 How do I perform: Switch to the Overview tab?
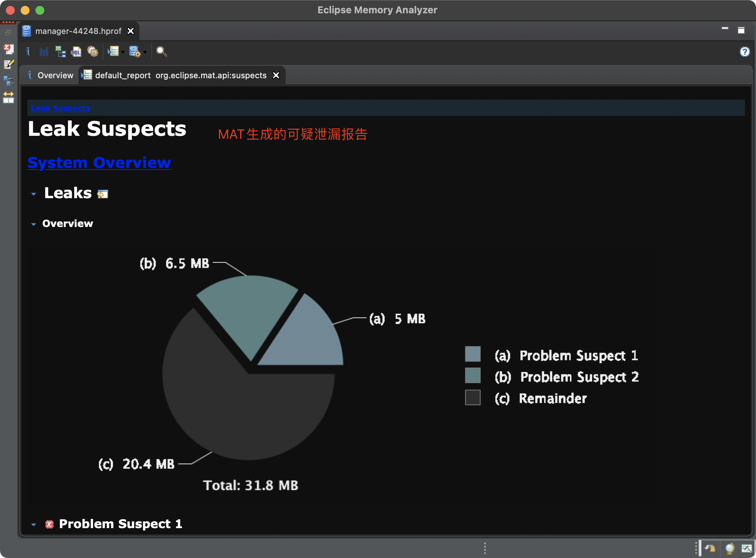(x=50, y=75)
